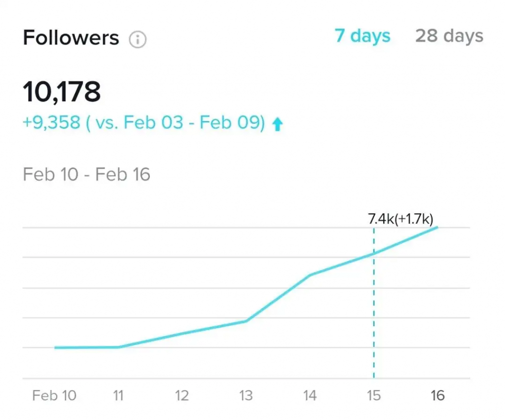
Task: Select day 13 on the chart axis
Action: [246, 395]
